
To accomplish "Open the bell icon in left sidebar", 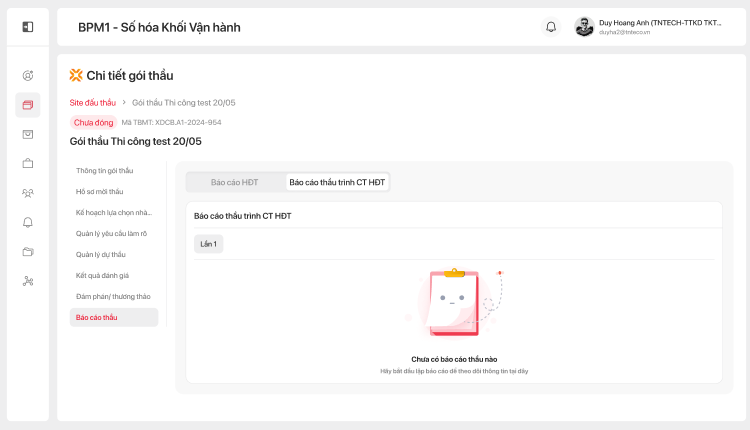I will pyautogui.click(x=28, y=222).
